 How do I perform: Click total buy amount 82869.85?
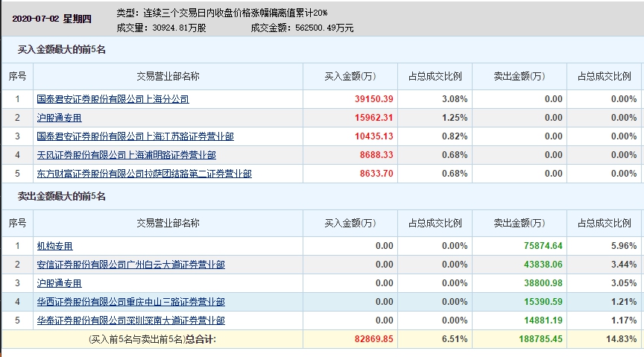(x=374, y=339)
